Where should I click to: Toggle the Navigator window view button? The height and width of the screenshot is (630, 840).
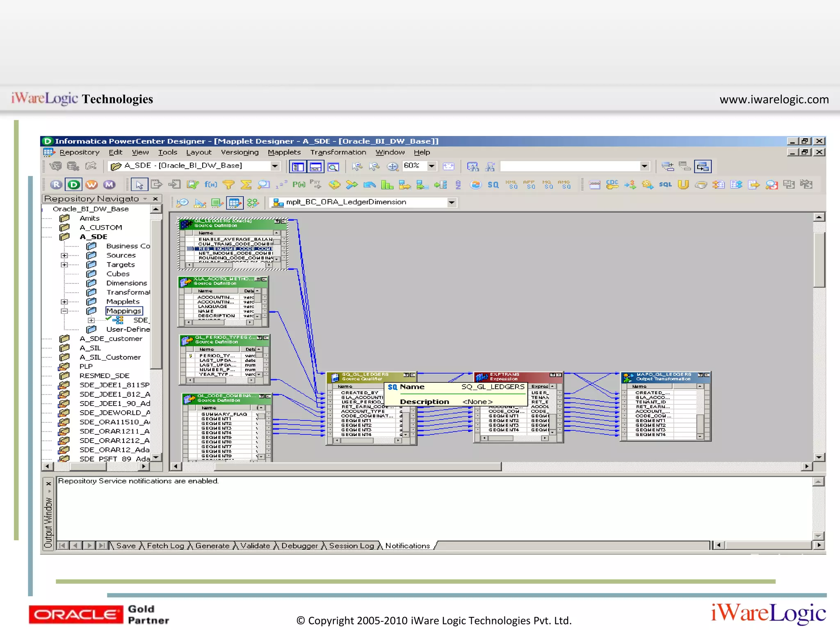298,167
